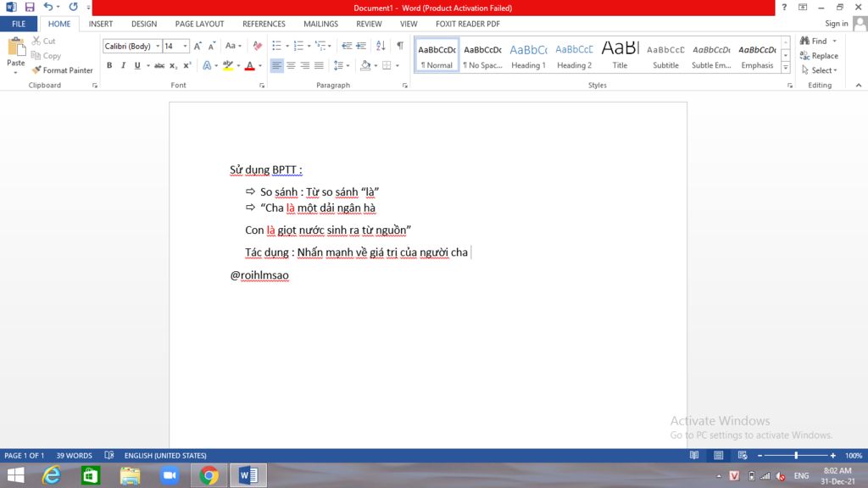Image resolution: width=868 pixels, height=488 pixels.
Task: Open Word Help with the question mark
Action: click(x=784, y=7)
